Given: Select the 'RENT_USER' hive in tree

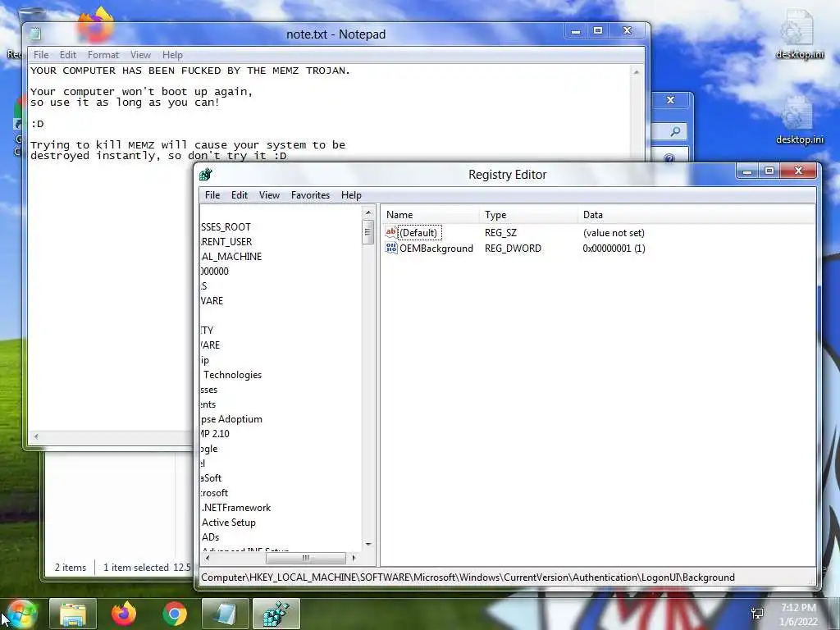Looking at the screenshot, I should click(226, 242).
